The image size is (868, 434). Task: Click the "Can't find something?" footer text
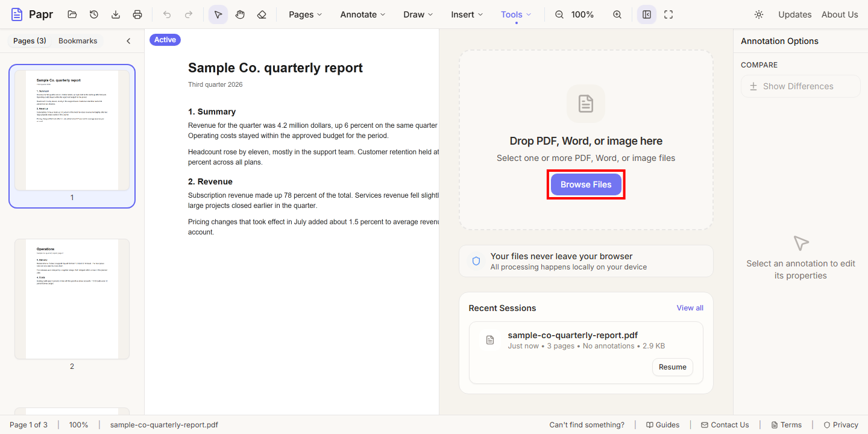(x=587, y=425)
